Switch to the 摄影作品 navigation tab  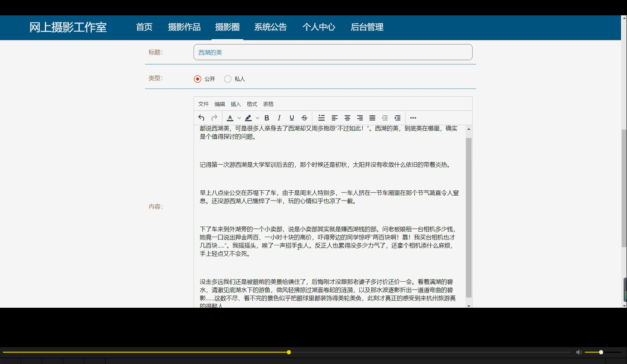pyautogui.click(x=184, y=27)
